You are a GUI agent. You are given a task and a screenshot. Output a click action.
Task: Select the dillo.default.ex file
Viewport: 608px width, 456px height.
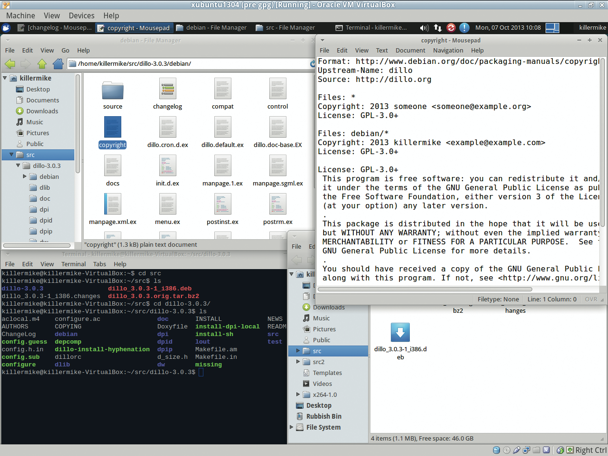click(x=223, y=127)
